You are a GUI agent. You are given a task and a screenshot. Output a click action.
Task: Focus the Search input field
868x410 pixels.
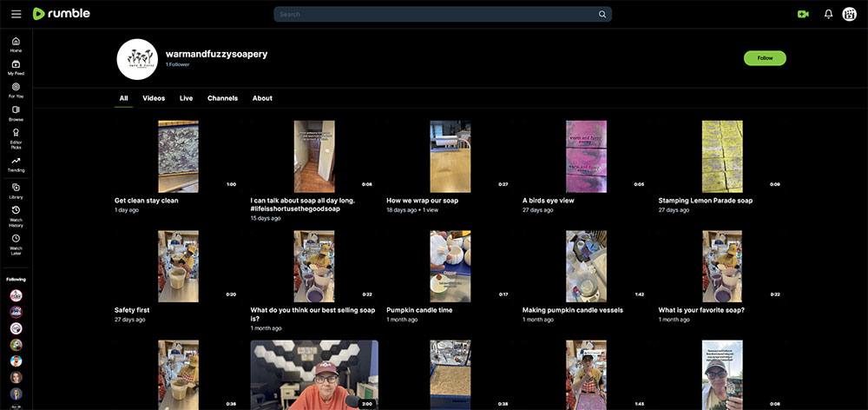(x=437, y=15)
